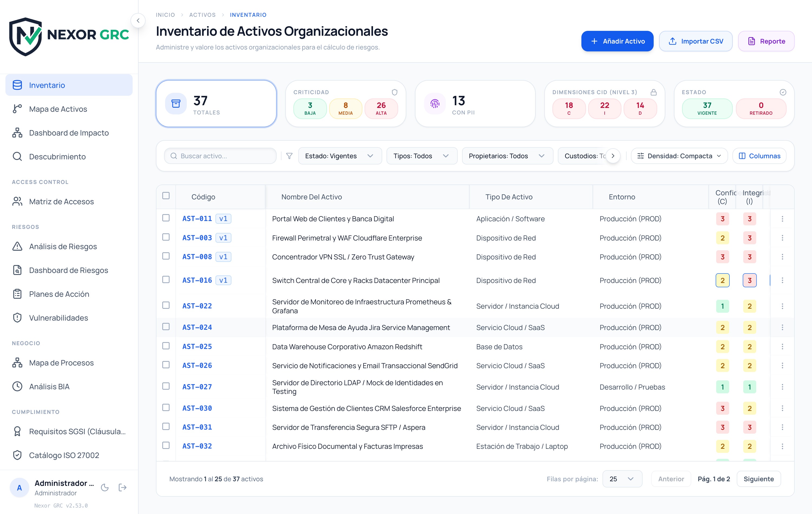Click the shield icon in Criticidad card

point(395,92)
